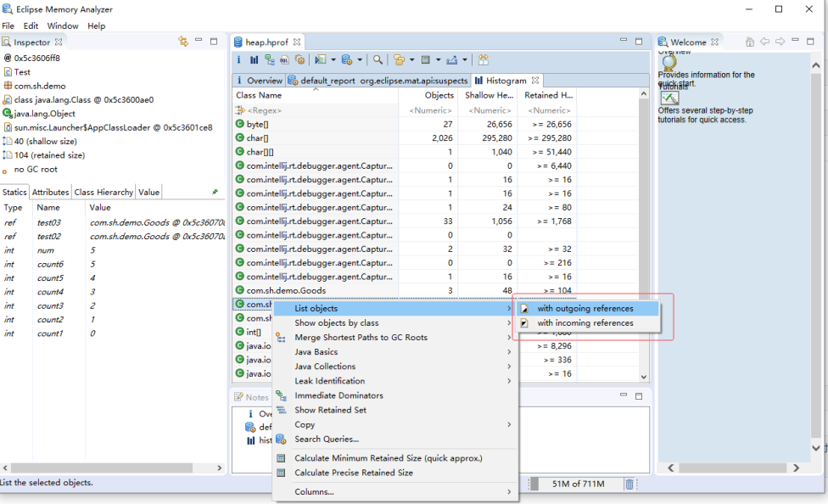828x504 pixels.
Task: Open thread overview gears icon
Action: click(x=300, y=59)
